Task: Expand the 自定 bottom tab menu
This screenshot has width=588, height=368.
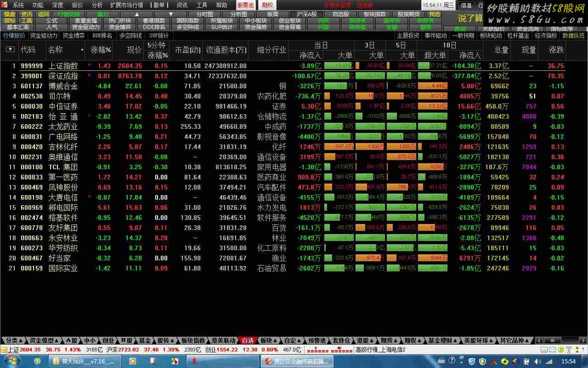Action: (292, 340)
